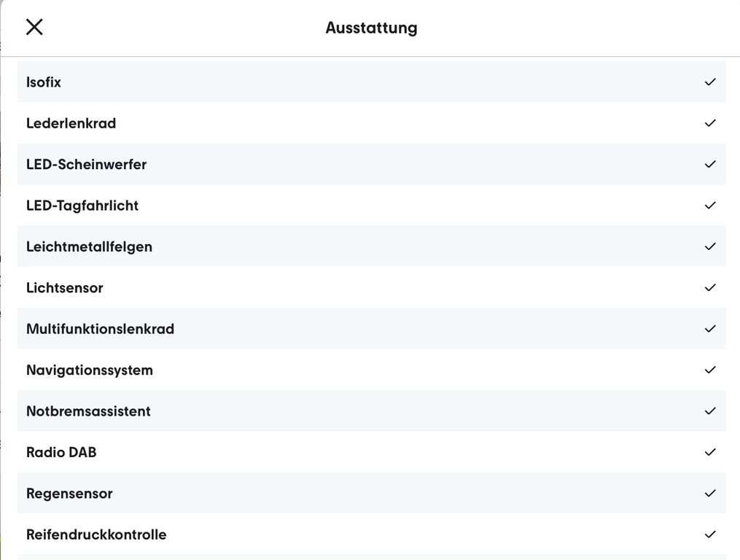Screen dimensions: 740x560
Task: Click the Ausstattung header title
Action: [371, 28]
